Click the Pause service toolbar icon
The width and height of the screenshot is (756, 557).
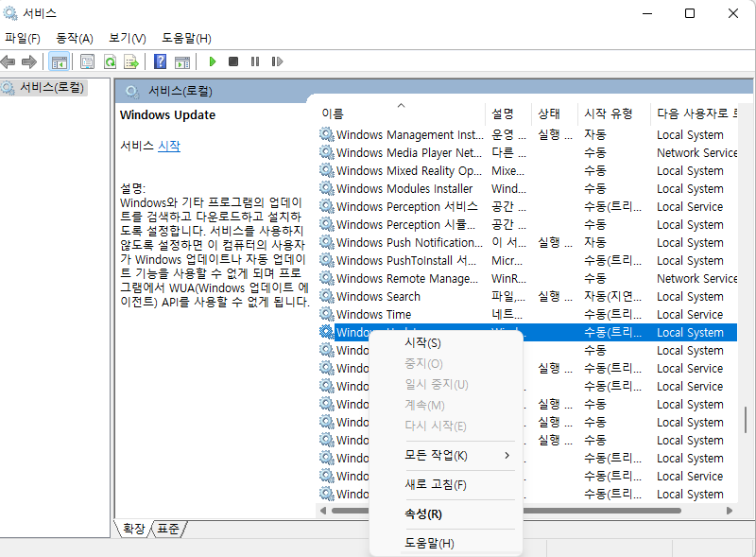(255, 61)
